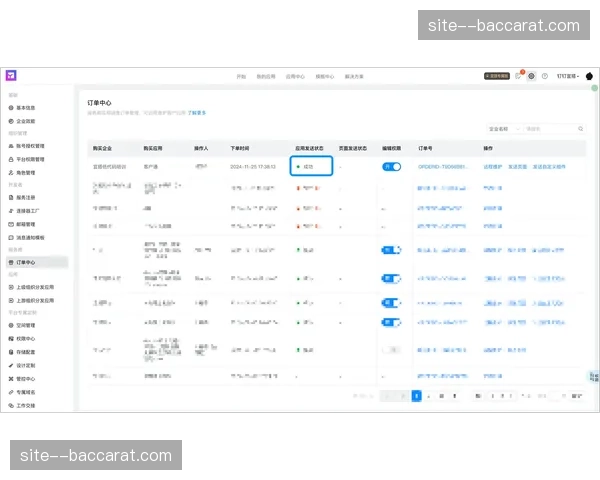Open 基本信息 in the sidebar
600x480 pixels.
pyautogui.click(x=25, y=107)
